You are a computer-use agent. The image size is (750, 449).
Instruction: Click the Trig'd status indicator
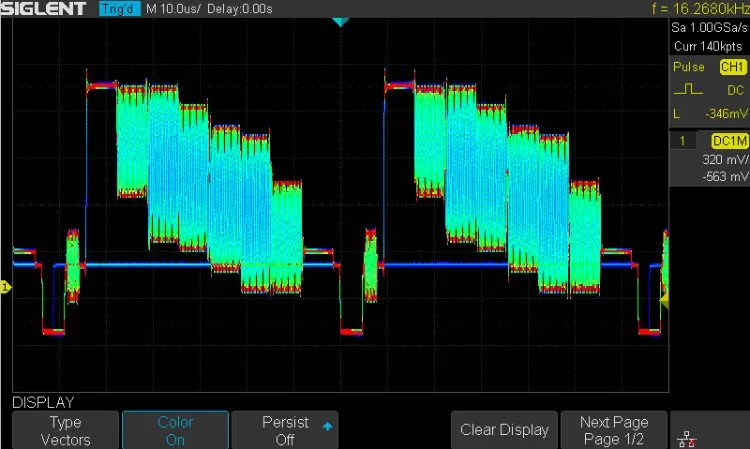[x=120, y=10]
